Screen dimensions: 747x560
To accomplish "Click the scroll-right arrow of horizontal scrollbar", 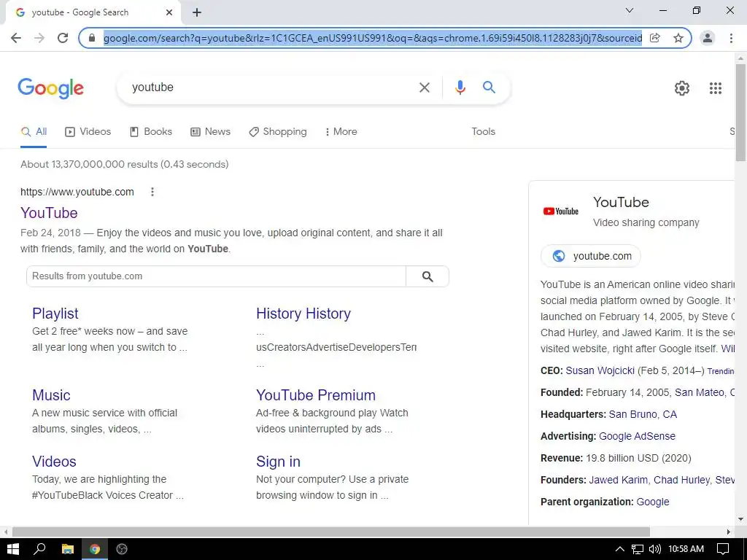I will click(x=729, y=532).
